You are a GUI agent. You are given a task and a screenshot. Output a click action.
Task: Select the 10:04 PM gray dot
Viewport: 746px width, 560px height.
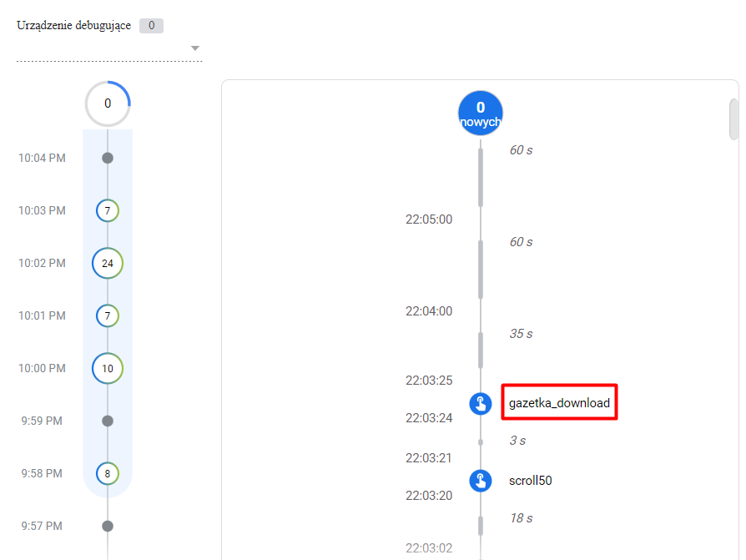click(x=108, y=158)
